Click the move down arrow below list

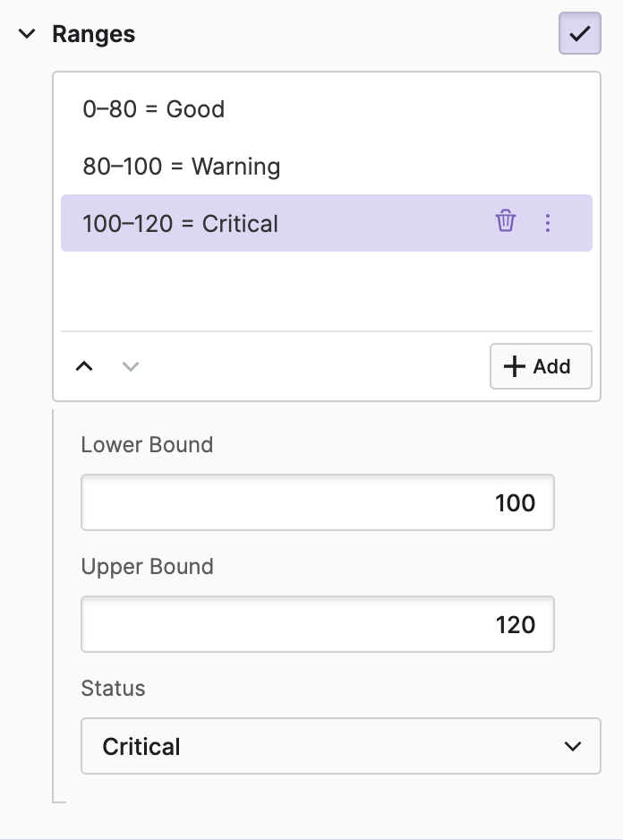pyautogui.click(x=131, y=366)
